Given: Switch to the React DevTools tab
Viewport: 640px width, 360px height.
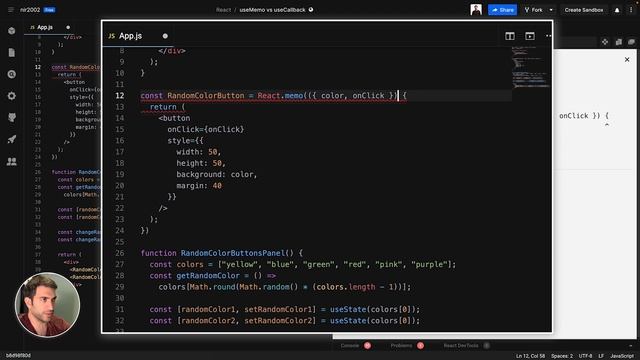Looking at the screenshot, I should point(461,346).
